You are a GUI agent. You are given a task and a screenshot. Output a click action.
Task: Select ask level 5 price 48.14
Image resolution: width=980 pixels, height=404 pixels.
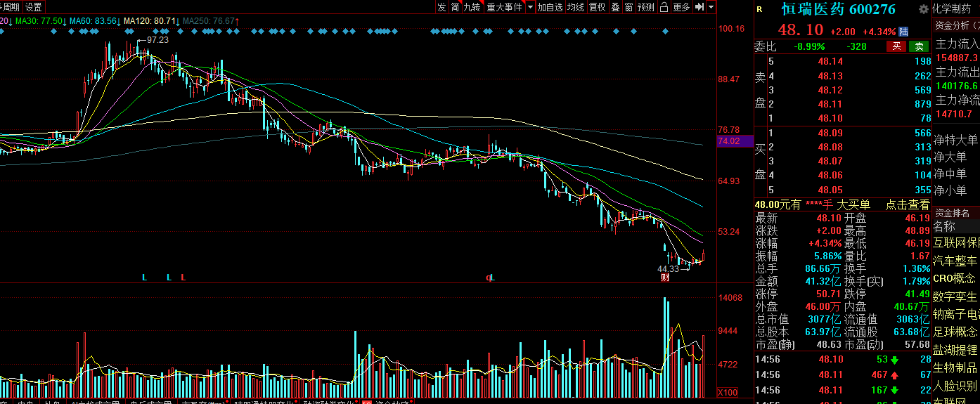830,62
